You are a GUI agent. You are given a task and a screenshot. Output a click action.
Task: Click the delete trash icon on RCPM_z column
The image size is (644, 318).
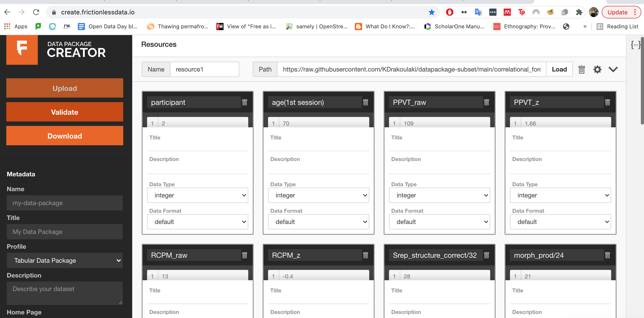tap(365, 255)
